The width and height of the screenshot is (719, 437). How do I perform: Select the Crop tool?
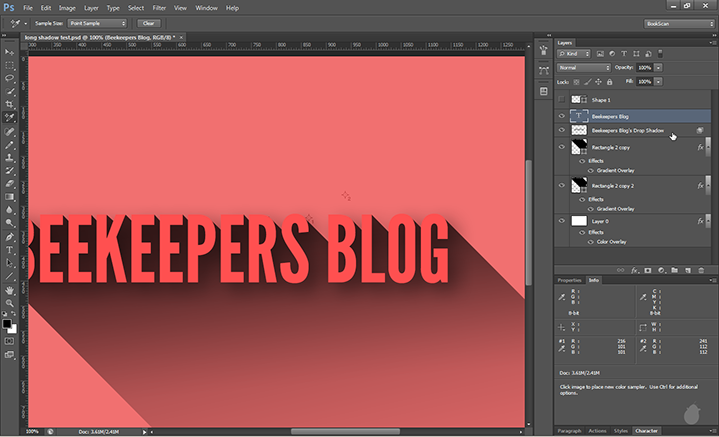click(10, 104)
